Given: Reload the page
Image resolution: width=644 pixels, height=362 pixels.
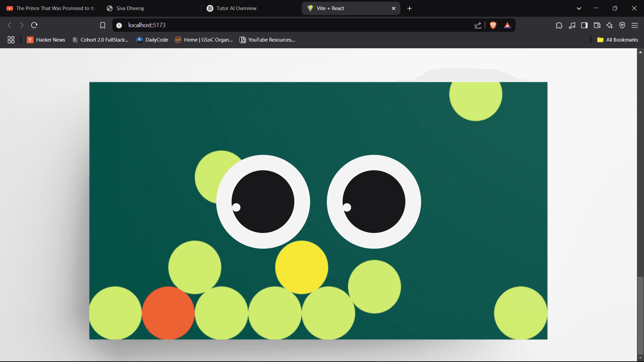Looking at the screenshot, I should (x=34, y=25).
